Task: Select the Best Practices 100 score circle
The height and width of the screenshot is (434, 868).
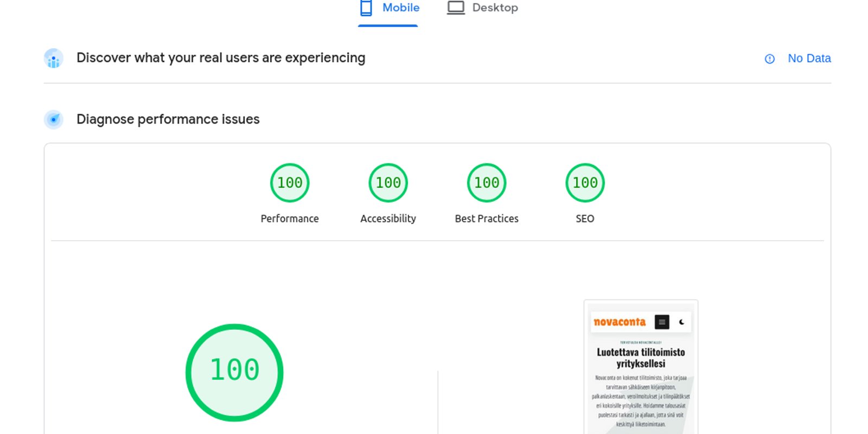Action: [x=487, y=183]
